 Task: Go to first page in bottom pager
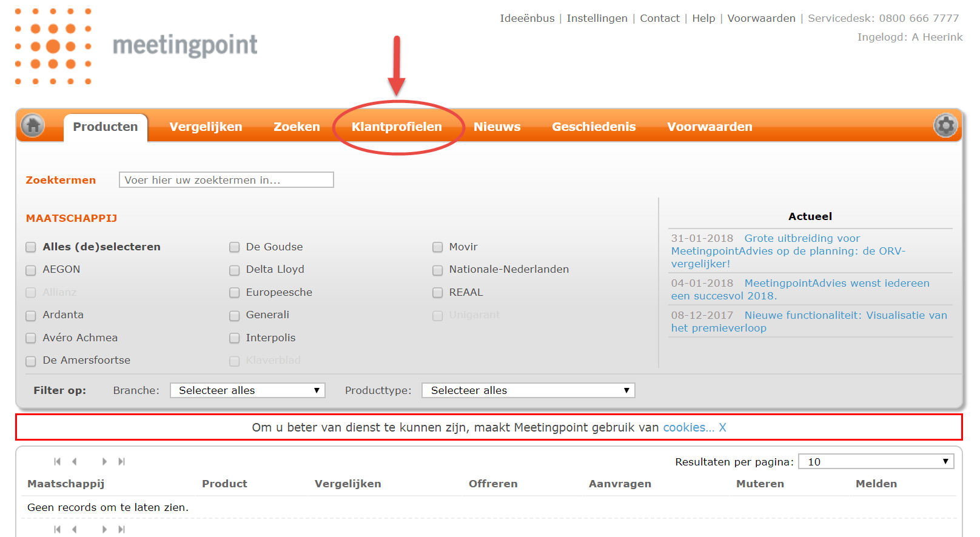57,530
